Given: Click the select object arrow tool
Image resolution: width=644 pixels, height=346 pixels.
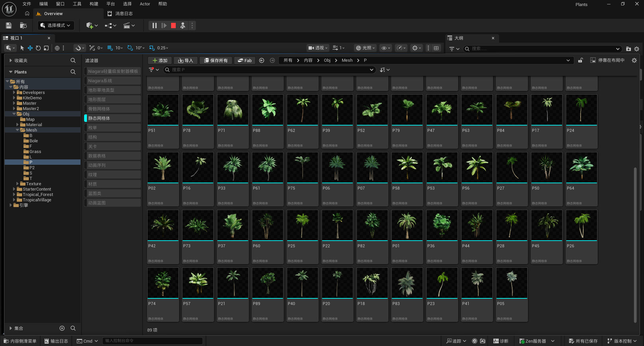Looking at the screenshot, I should click(x=22, y=48).
